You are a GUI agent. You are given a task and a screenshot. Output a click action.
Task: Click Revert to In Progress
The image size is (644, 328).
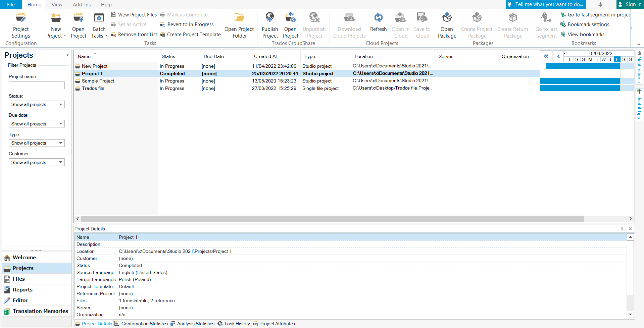tap(187, 24)
